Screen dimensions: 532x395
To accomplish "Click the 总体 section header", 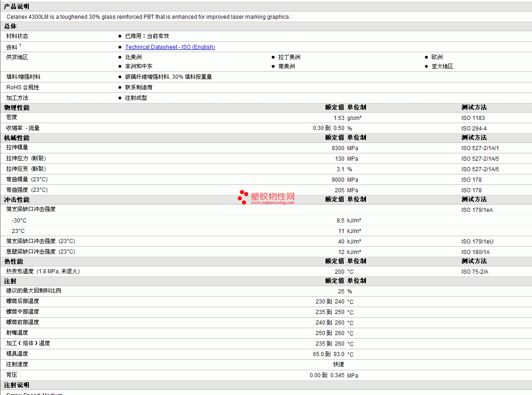I will coord(10,26).
